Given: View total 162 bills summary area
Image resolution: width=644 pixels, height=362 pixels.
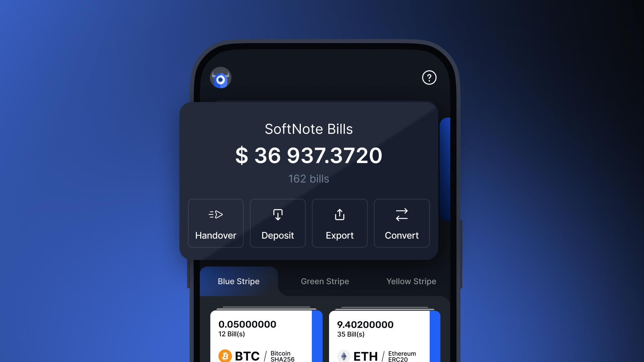Looking at the screenshot, I should [308, 153].
